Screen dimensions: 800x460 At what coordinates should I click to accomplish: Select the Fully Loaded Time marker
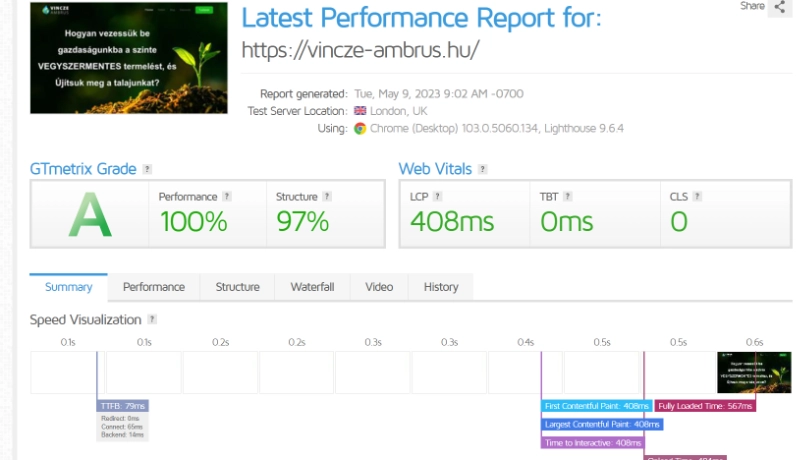click(705, 406)
